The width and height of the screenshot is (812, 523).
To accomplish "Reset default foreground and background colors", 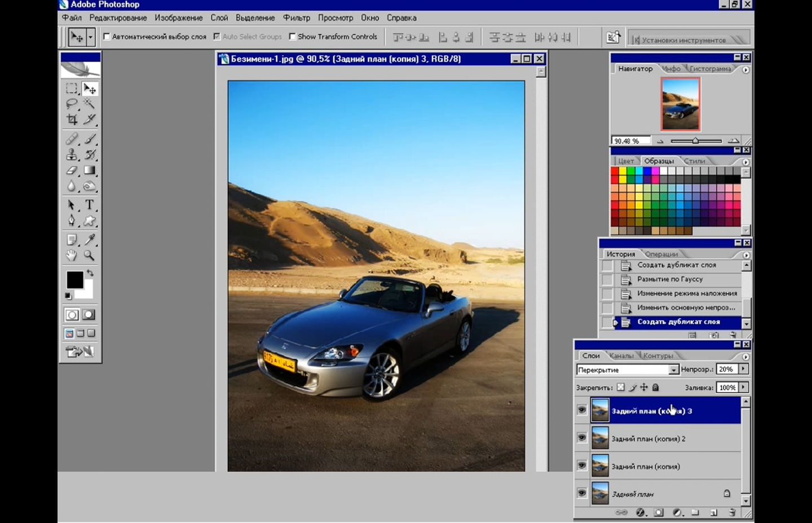I will pyautogui.click(x=68, y=296).
